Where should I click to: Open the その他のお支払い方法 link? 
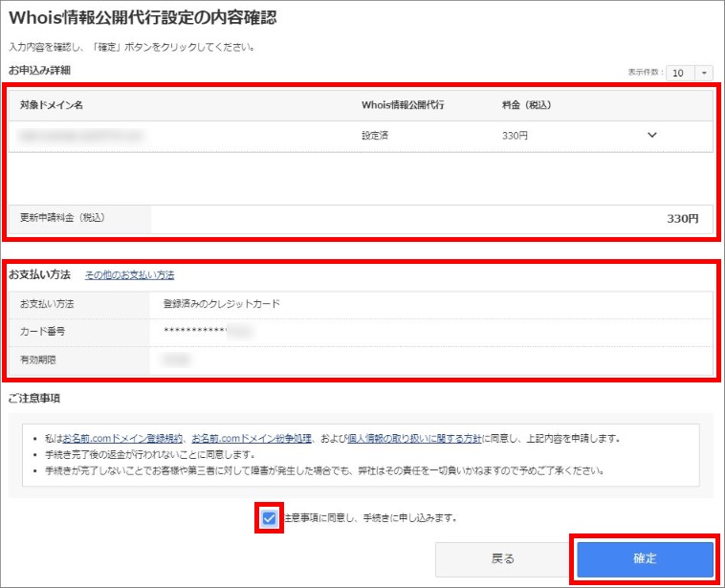[x=129, y=274]
